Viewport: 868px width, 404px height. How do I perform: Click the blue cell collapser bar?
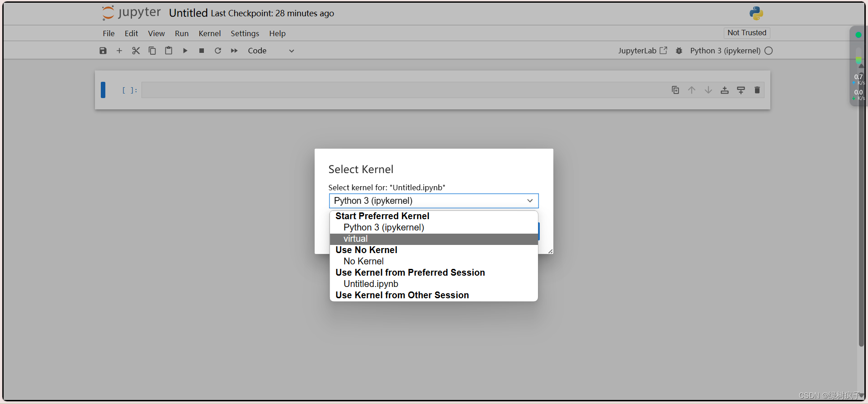(x=103, y=90)
